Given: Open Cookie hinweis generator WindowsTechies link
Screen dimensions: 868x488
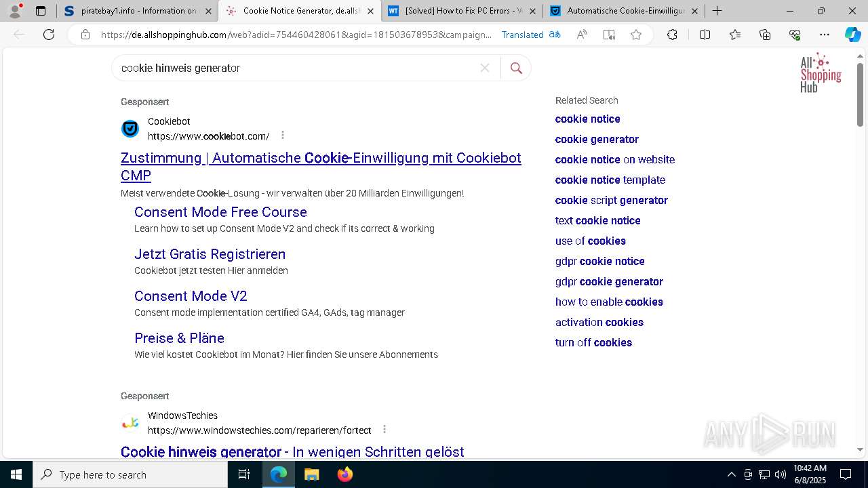Looking at the screenshot, I should [292, 451].
